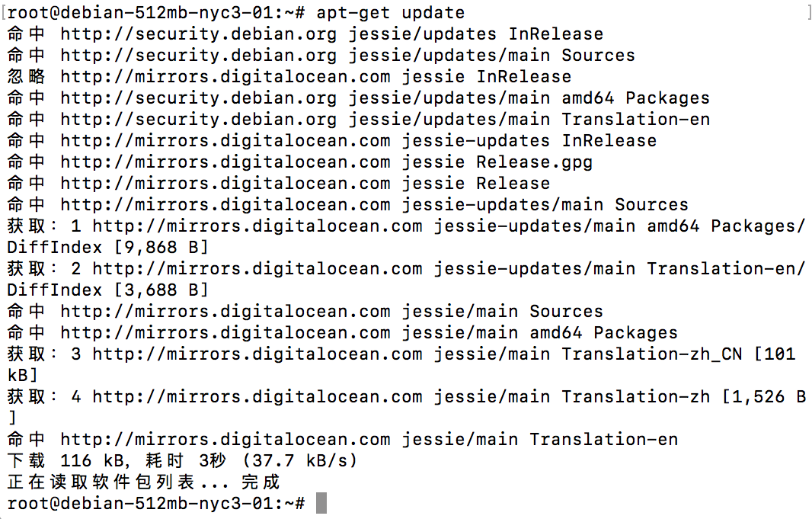Click the security.debian.org amd64 Packages URL

385,98
